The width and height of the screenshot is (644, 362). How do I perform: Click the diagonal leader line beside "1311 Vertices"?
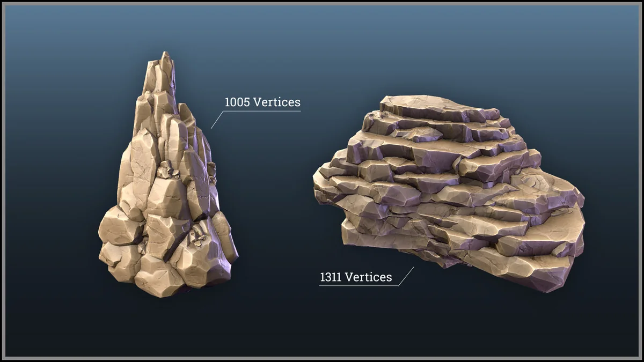(406, 276)
